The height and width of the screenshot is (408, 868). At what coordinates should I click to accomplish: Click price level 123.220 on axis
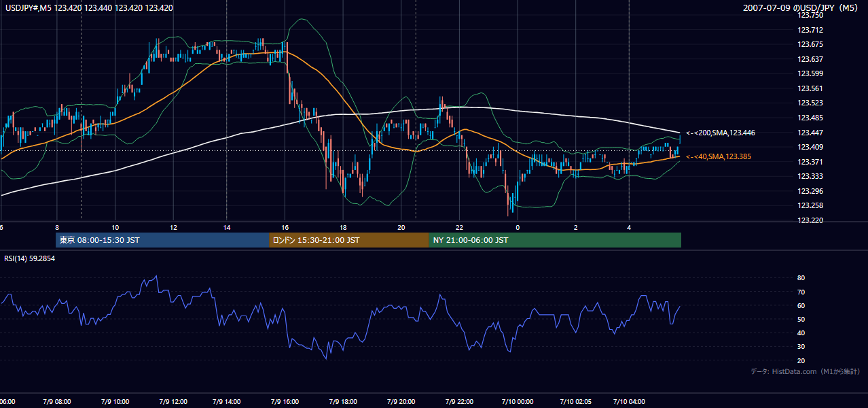810,220
